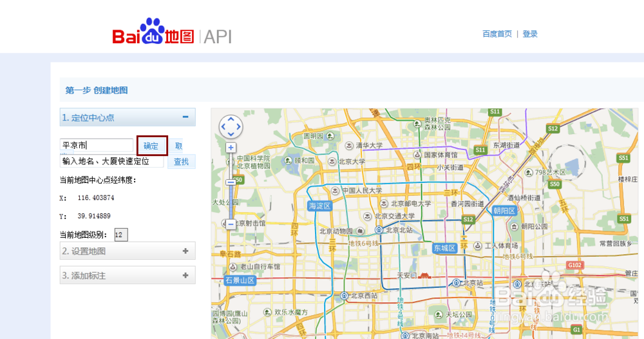Click the 北京邮电大学 marker icon

[x=384, y=204]
